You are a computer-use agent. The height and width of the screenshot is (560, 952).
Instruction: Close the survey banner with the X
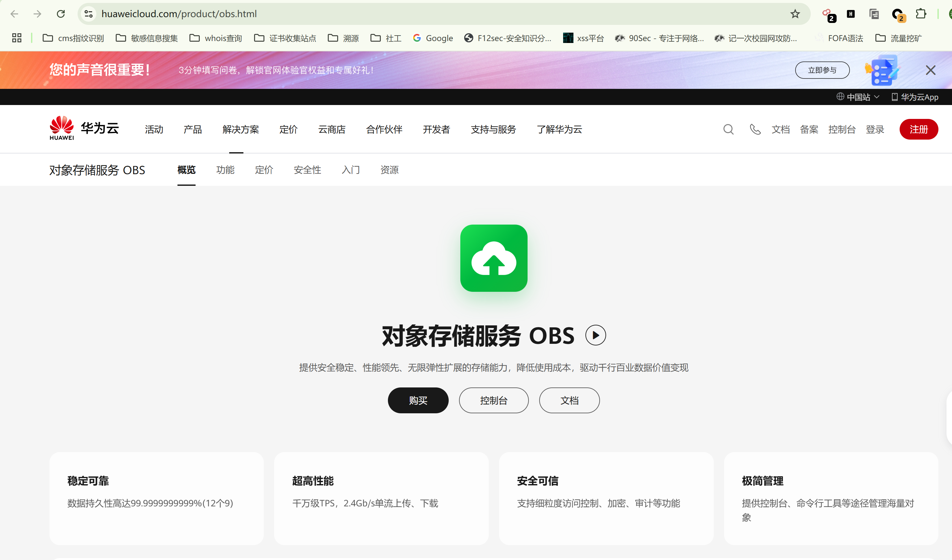point(930,70)
